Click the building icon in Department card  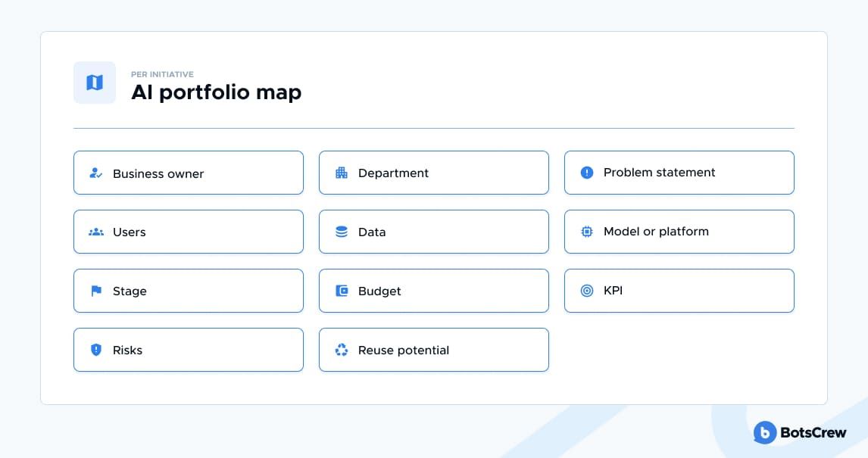coord(342,173)
